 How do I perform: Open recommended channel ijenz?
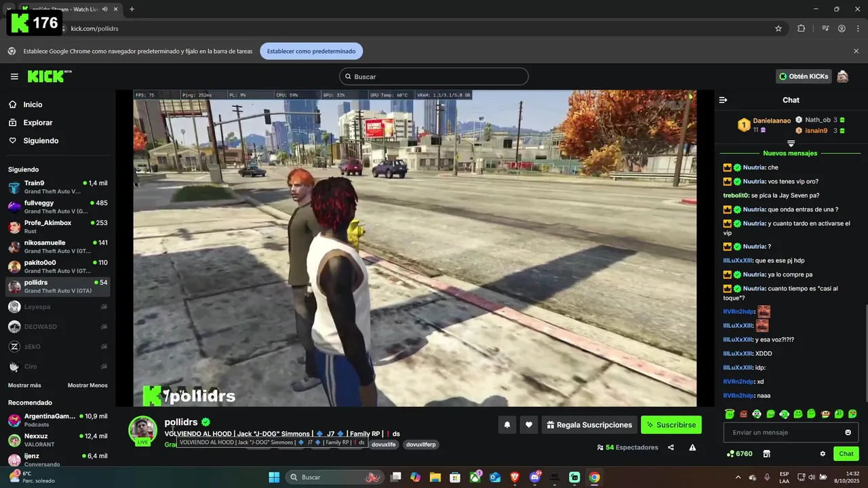click(x=58, y=460)
